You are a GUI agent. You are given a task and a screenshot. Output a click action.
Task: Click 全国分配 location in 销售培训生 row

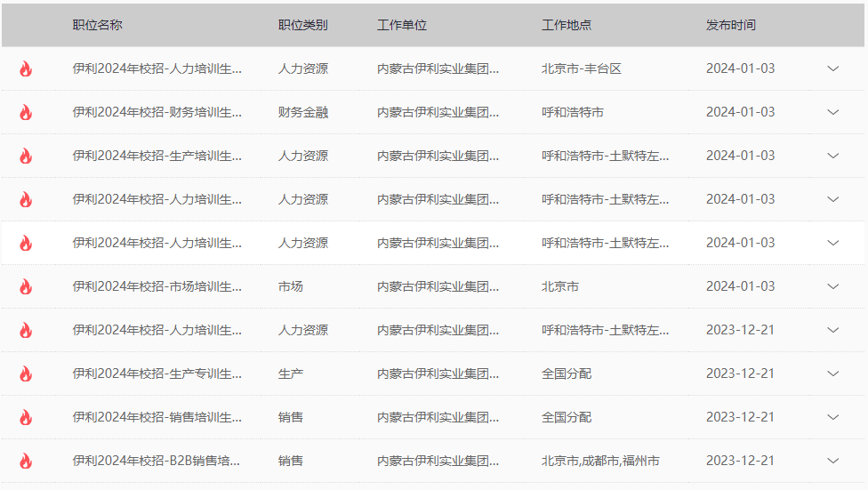(567, 417)
